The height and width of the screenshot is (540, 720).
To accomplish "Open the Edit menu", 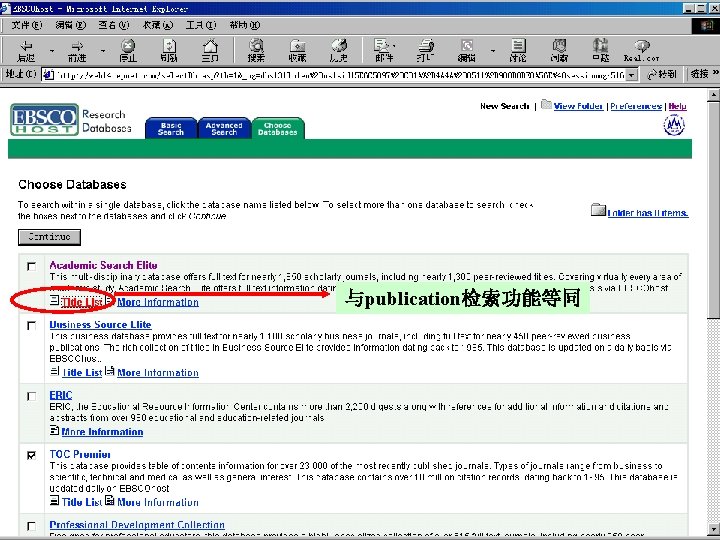I will tap(70, 25).
